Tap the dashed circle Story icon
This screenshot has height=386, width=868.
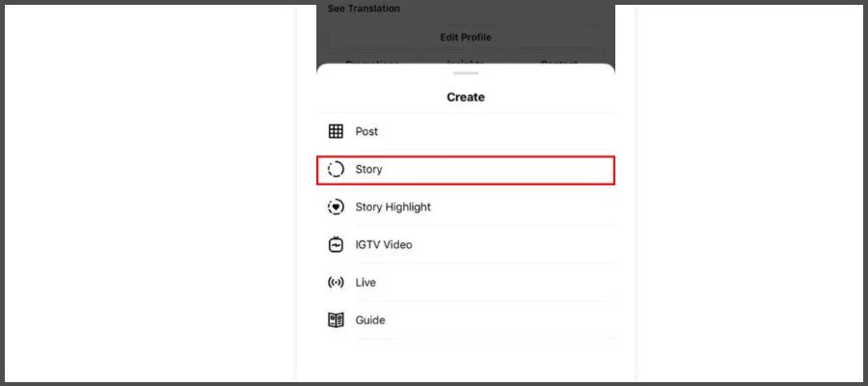coord(336,169)
